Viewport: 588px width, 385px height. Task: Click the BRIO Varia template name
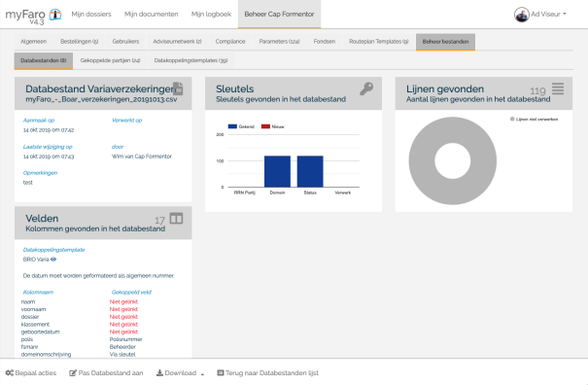[36, 260]
